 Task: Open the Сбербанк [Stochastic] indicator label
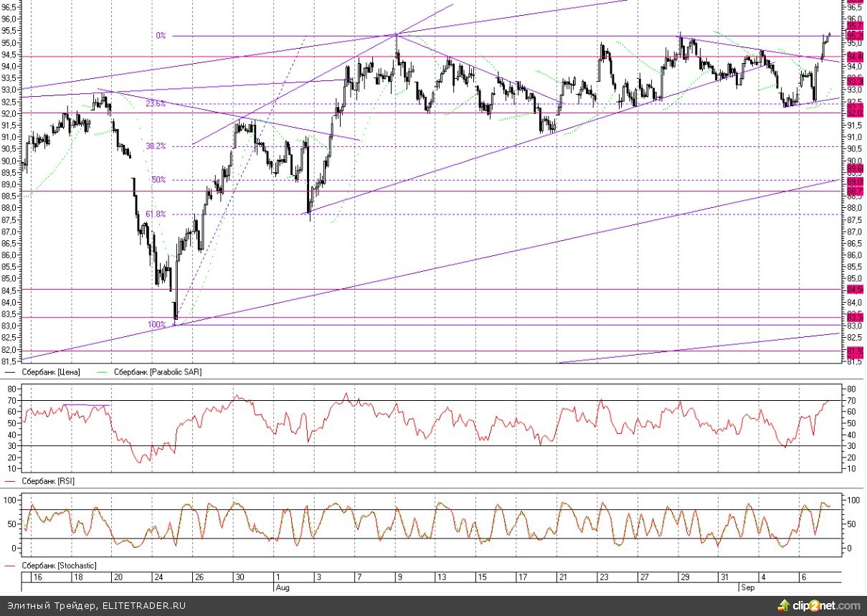point(57,566)
